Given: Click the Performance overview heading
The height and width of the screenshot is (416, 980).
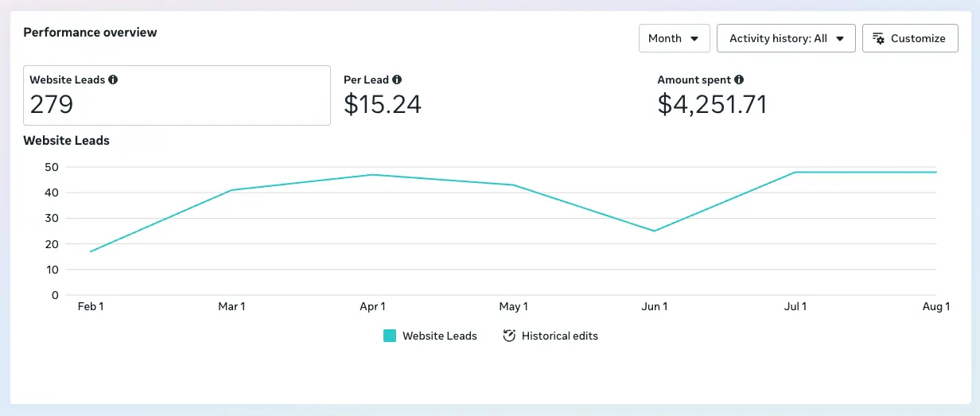Looking at the screenshot, I should pyautogui.click(x=90, y=33).
